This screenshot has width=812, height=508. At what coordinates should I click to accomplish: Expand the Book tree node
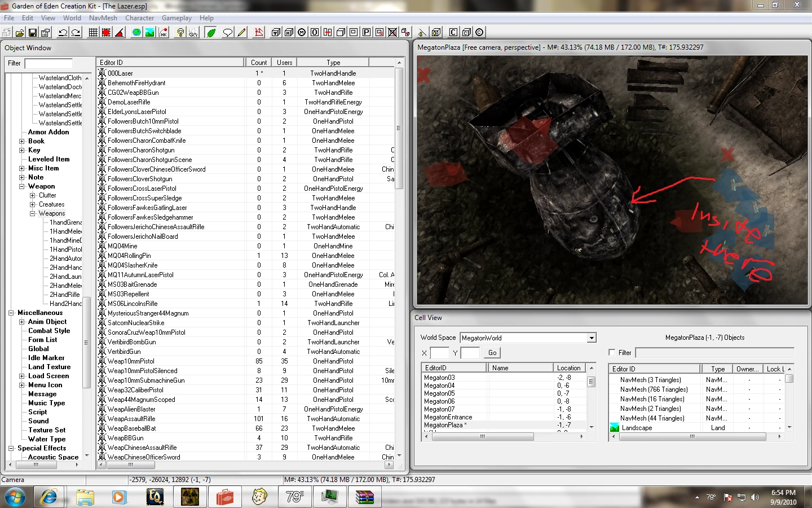click(x=22, y=141)
